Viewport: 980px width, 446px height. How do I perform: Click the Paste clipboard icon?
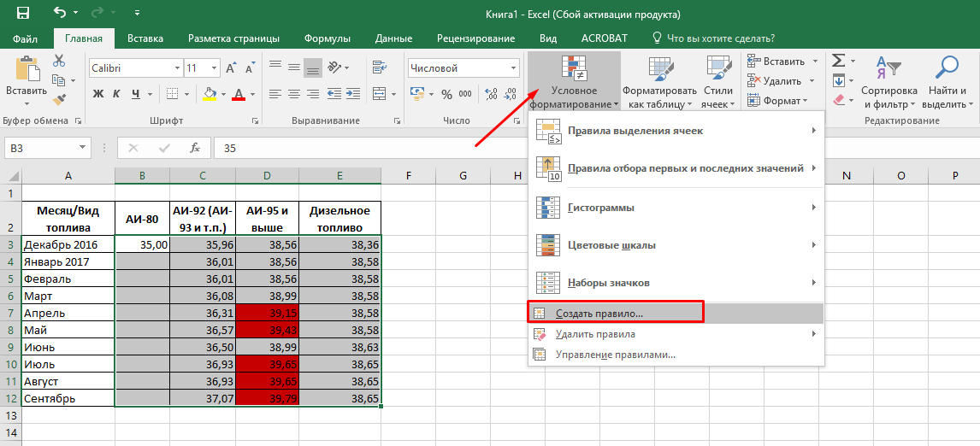[27, 68]
